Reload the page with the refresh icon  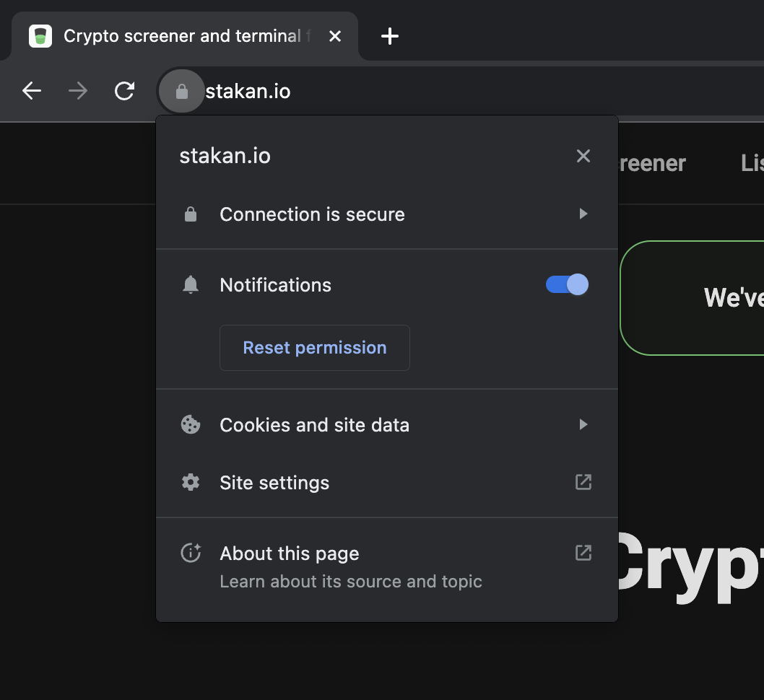pyautogui.click(x=124, y=90)
